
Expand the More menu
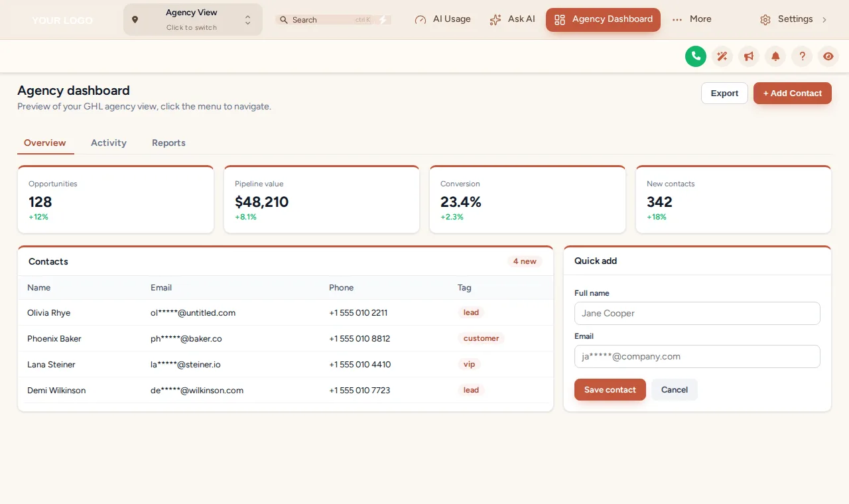(691, 19)
